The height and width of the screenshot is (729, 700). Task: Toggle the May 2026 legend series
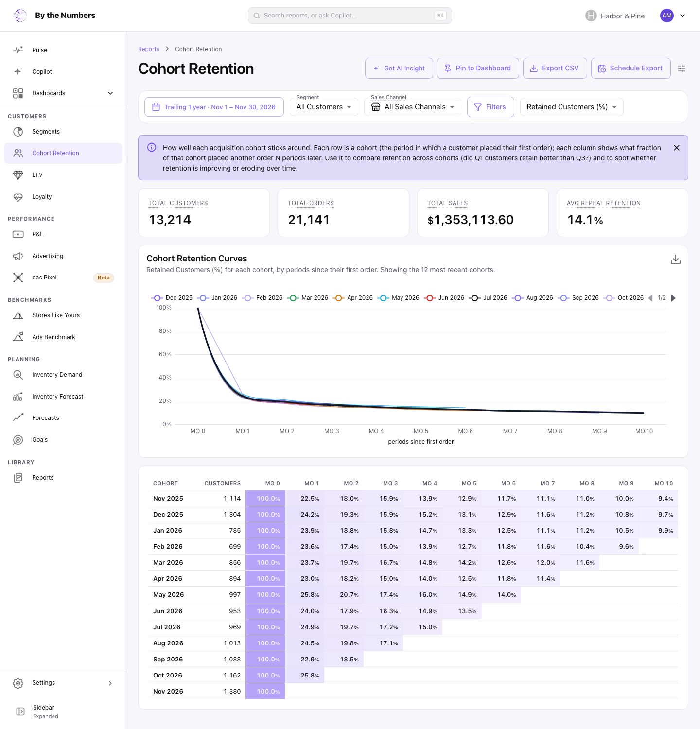click(x=398, y=298)
